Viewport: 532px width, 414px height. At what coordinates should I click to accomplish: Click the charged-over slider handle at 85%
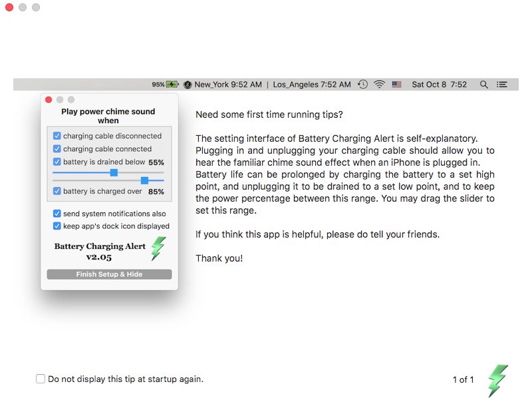144,180
